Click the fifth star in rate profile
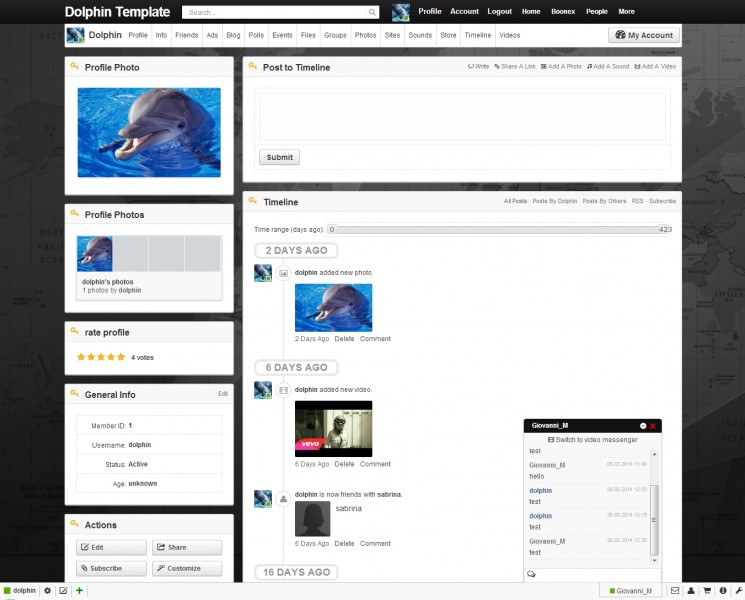Viewport: 745px width, 600px height. tap(121, 357)
